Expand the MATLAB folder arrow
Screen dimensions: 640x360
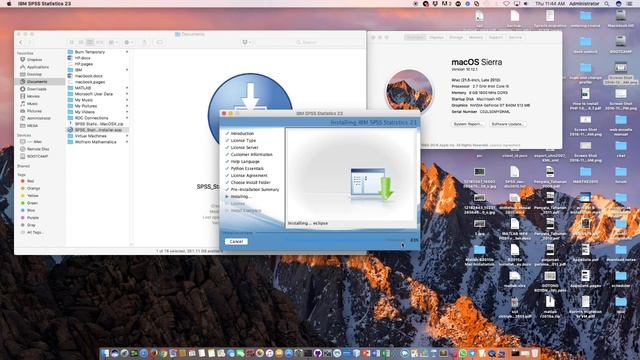(x=127, y=88)
